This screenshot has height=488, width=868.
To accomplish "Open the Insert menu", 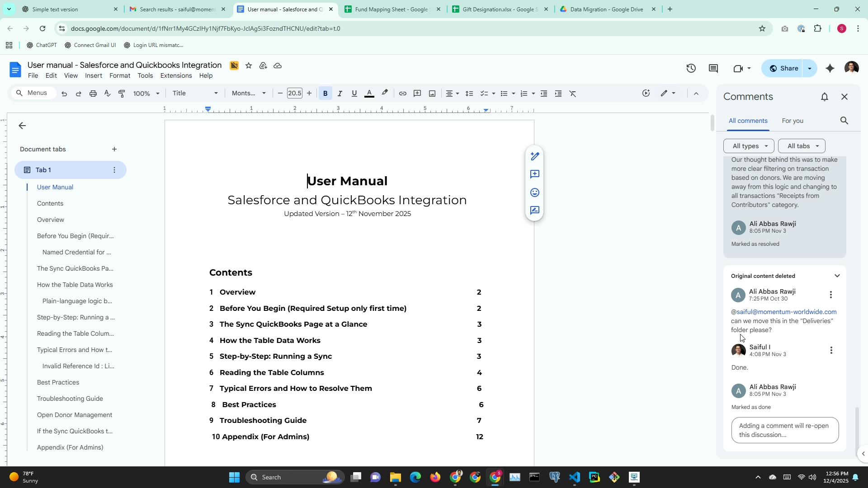I will [x=93, y=75].
